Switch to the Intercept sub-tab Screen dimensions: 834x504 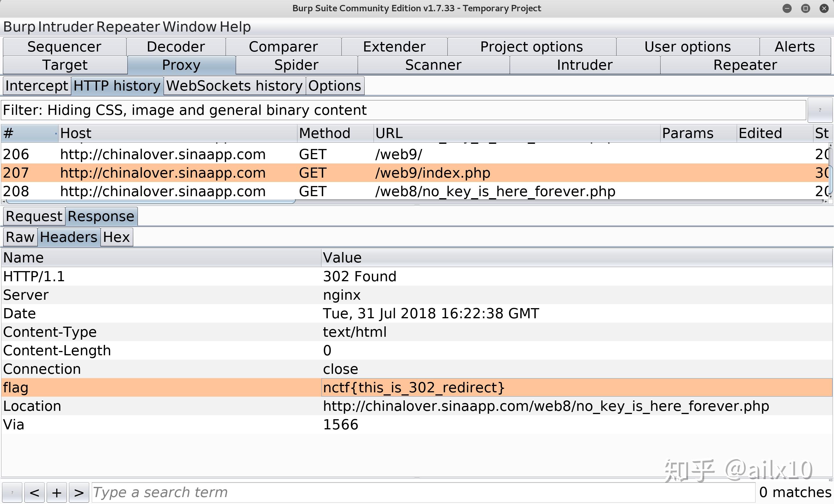[x=36, y=86]
